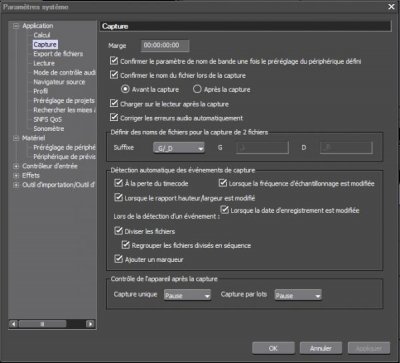Image resolution: width=400 pixels, height=363 pixels.
Task: Open Sonomètre settings
Action: click(x=49, y=129)
